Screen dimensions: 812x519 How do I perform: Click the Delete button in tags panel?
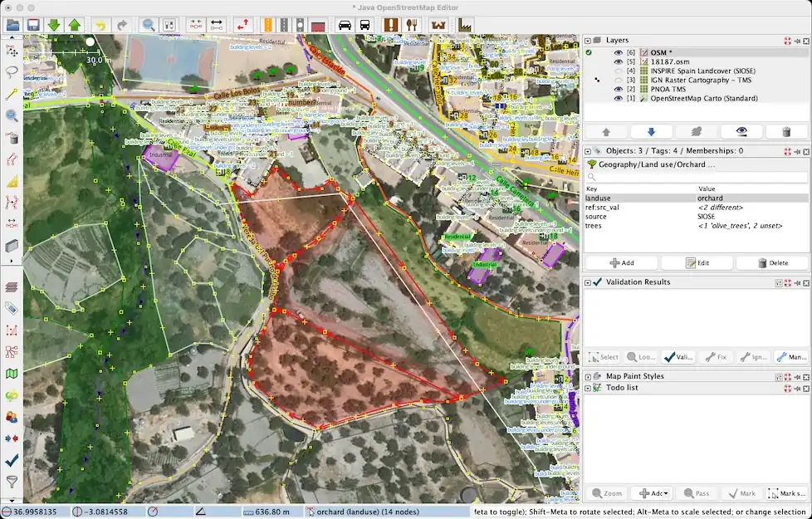tap(773, 262)
